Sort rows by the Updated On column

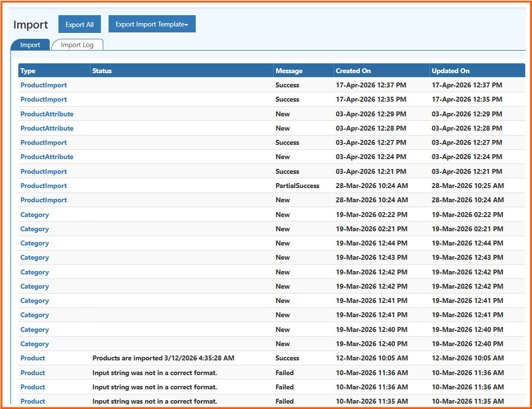pos(450,70)
